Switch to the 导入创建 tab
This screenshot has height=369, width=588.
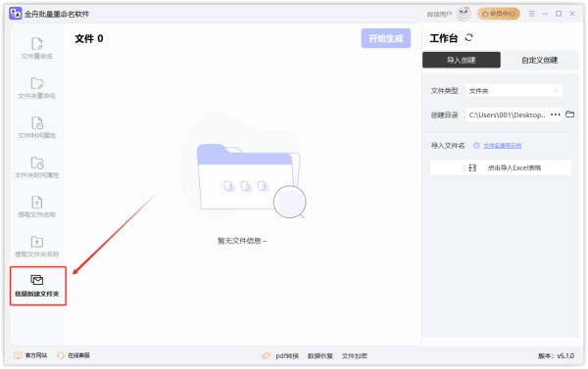462,60
